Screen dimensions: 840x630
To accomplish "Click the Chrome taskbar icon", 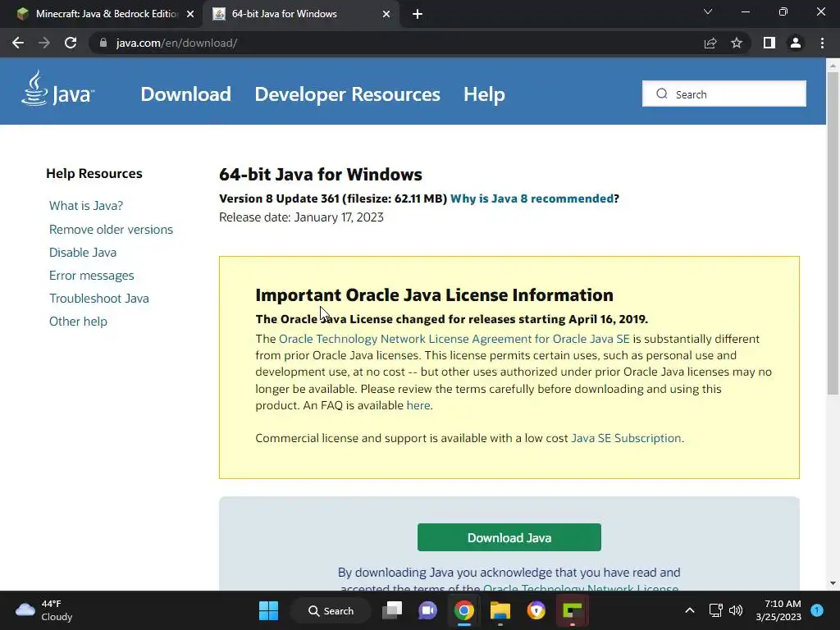I will point(464,610).
